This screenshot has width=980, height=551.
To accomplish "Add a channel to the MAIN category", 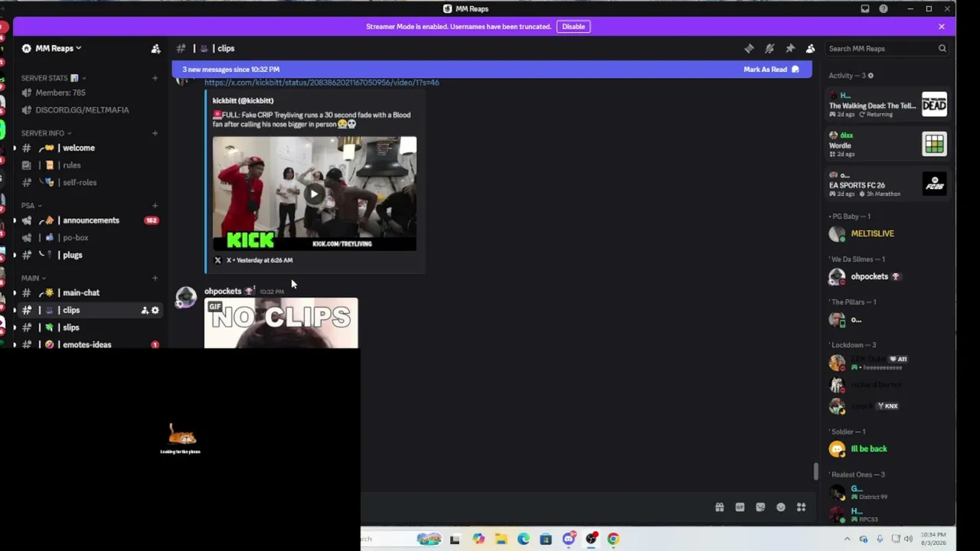I will [x=155, y=278].
